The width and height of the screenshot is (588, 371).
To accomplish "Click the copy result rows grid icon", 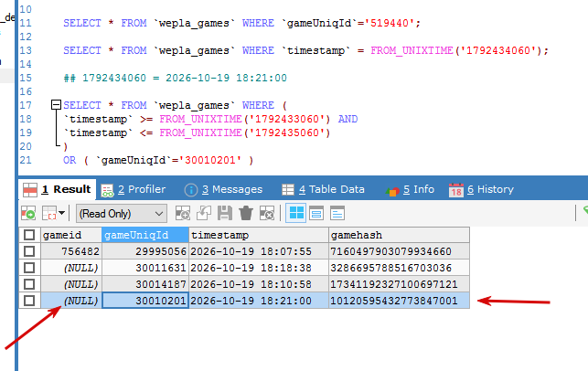I will 49,213.
